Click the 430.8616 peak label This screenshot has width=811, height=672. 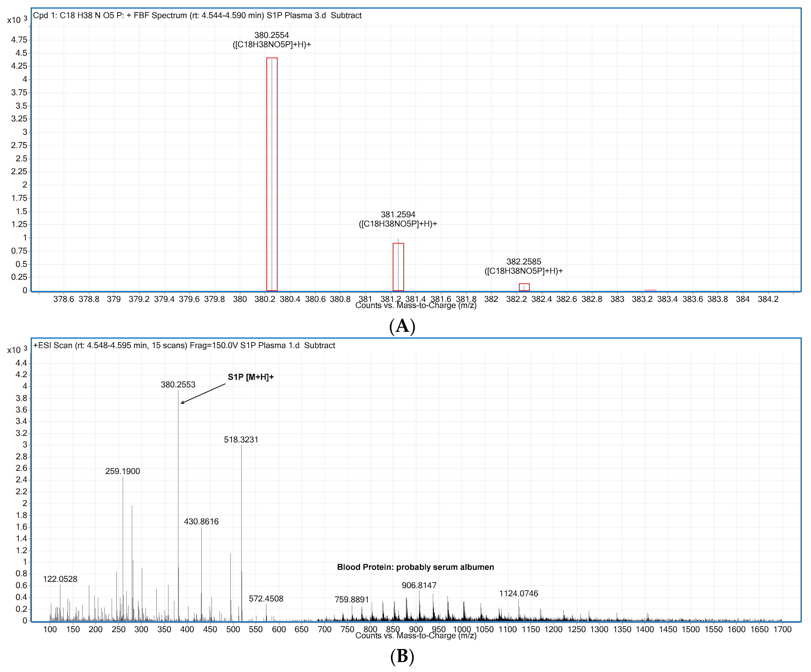coord(201,522)
